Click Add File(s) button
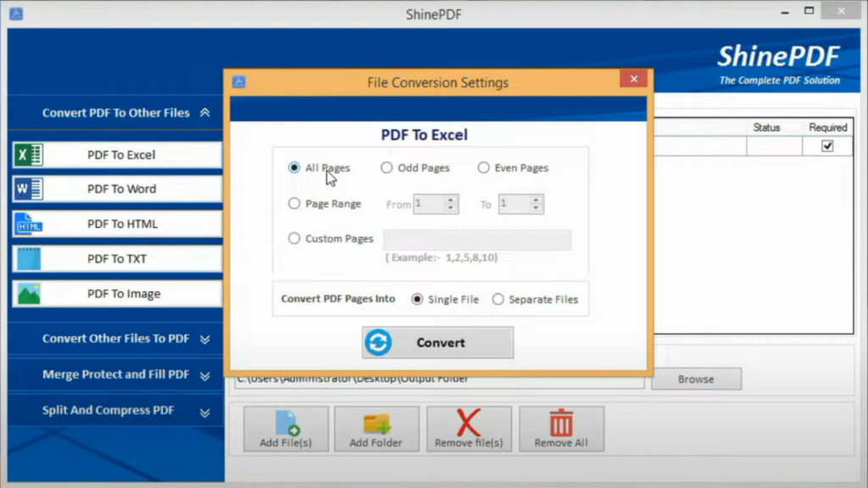The height and width of the screenshot is (488, 868). coord(286,429)
